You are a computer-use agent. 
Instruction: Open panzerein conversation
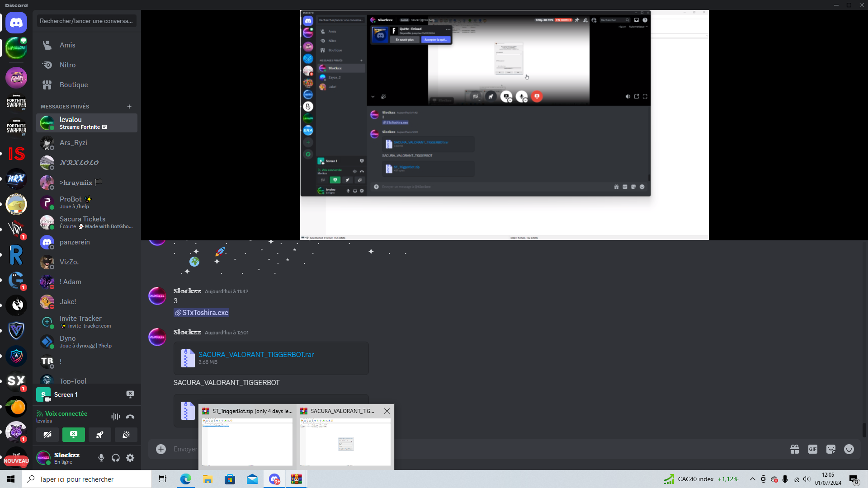[x=87, y=242]
